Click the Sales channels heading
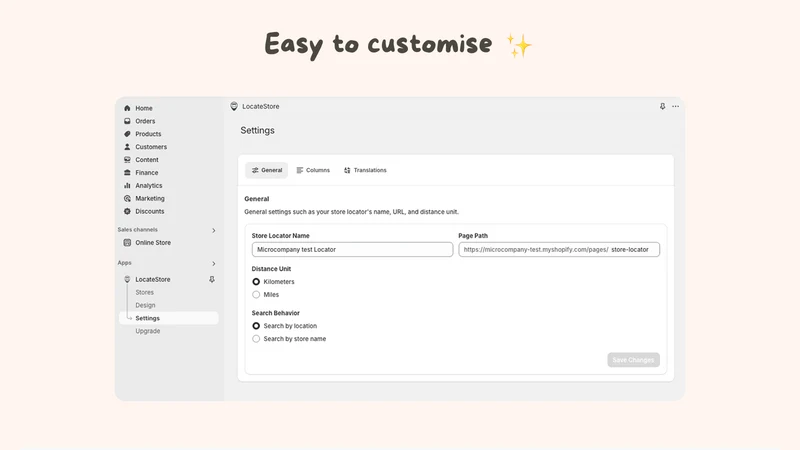The image size is (800, 450). [138, 230]
